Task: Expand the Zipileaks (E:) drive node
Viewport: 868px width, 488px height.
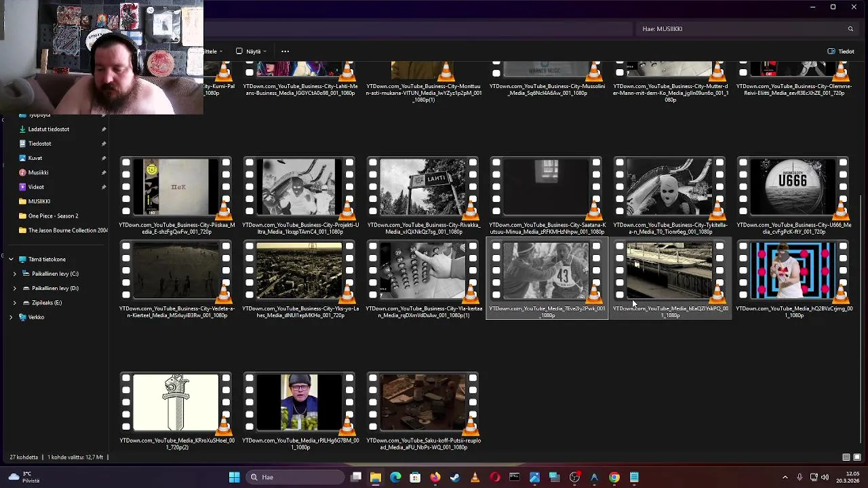Action: click(x=14, y=303)
